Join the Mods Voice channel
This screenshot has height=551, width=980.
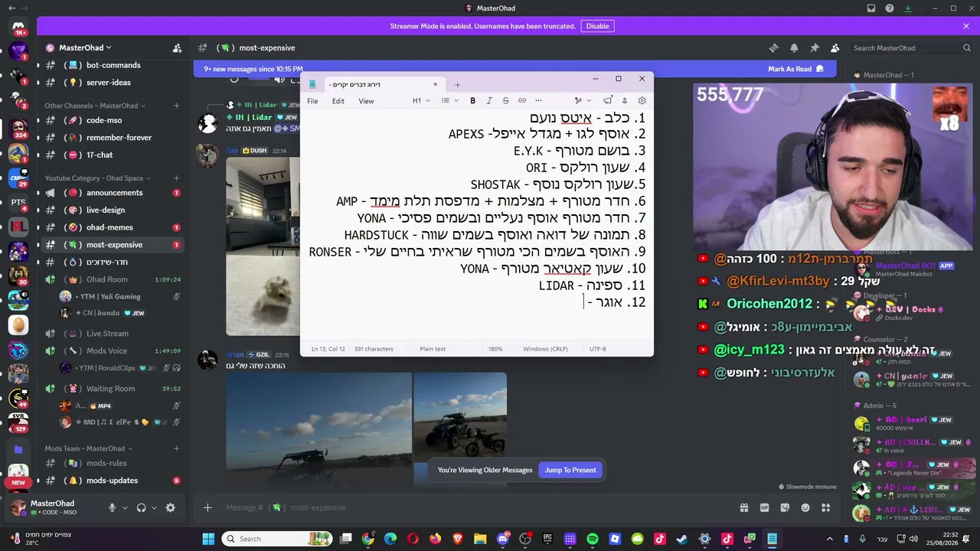tap(113, 350)
